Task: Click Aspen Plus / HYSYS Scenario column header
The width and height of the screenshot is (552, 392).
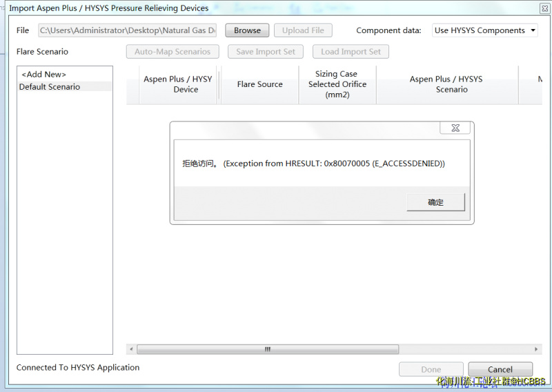Action: [447, 84]
